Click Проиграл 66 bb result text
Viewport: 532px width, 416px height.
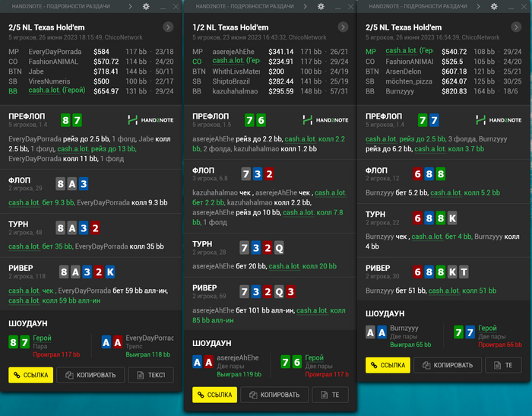[500, 345]
